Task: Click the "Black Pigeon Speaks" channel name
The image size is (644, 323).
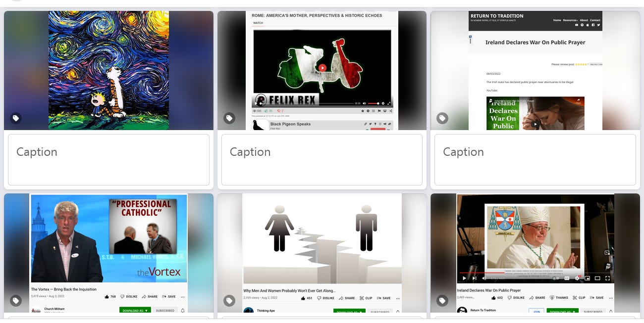Action: 290,124
